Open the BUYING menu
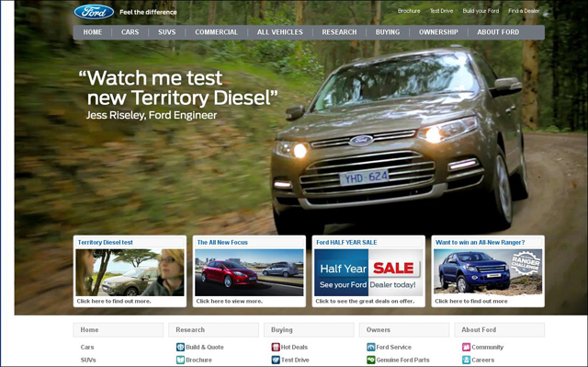588x367 pixels. [388, 32]
